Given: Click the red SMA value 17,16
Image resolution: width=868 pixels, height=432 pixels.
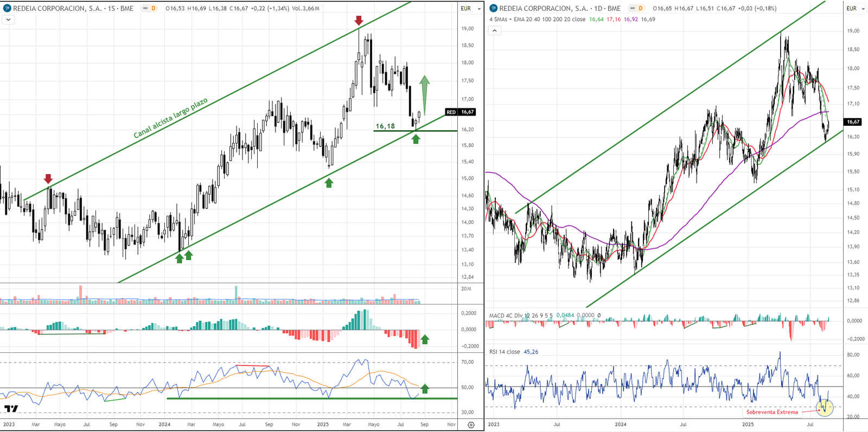Looking at the screenshot, I should click(614, 20).
